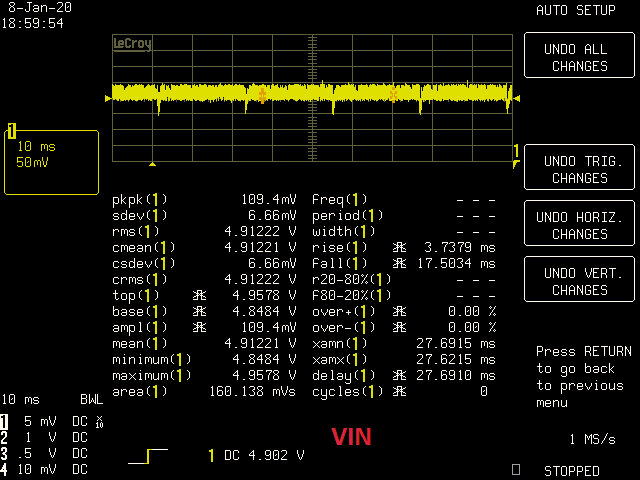This screenshot has width=640, height=480.
Task: Click the channel 1 row 5 mV DC
Action: (52, 421)
